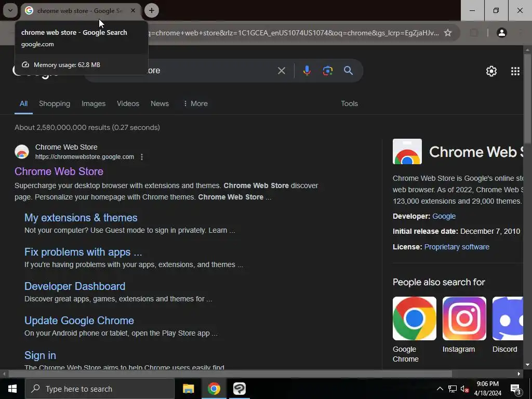Click the vertical scrollbar down arrow
The width and height of the screenshot is (532, 399).
[x=527, y=365]
